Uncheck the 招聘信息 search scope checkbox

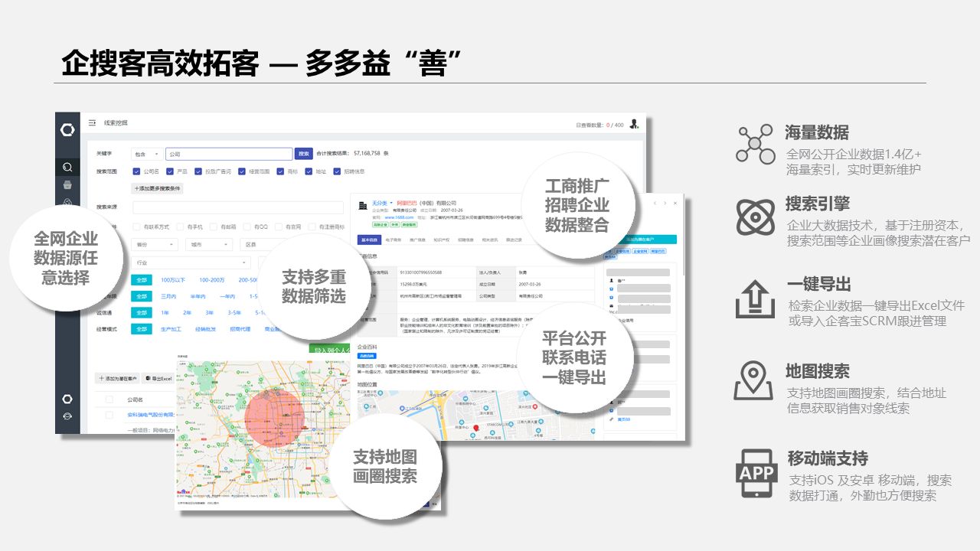coord(338,171)
